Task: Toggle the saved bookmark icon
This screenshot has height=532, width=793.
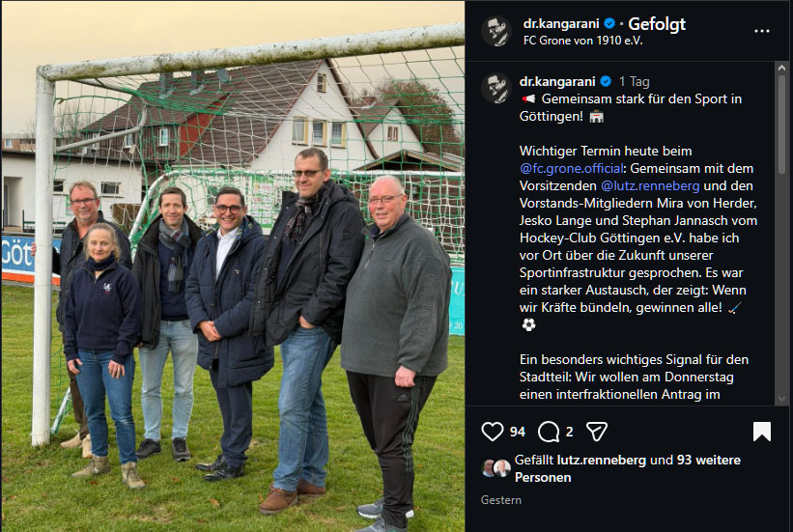Action: 762,432
